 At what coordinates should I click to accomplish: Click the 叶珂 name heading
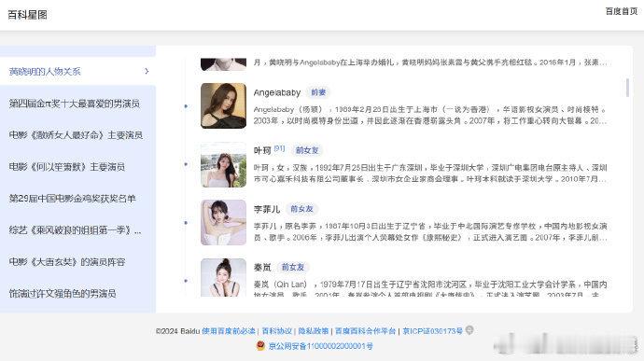point(262,151)
